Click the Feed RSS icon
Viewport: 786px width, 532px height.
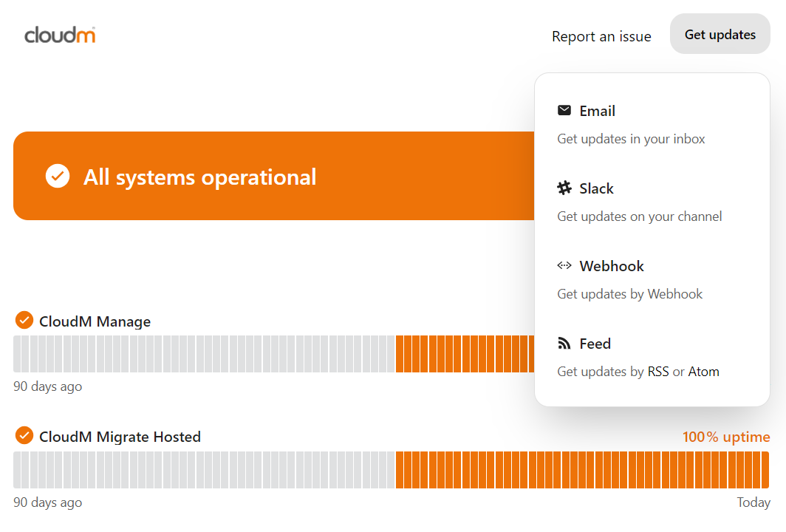click(564, 343)
